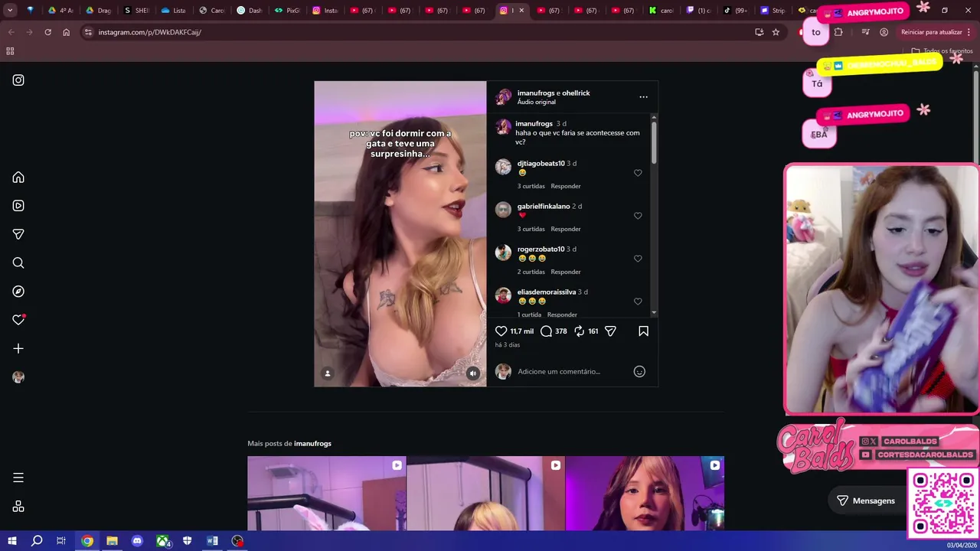Viewport: 980px width, 551px height.
Task: Close the active Instagram tab
Action: click(x=521, y=11)
